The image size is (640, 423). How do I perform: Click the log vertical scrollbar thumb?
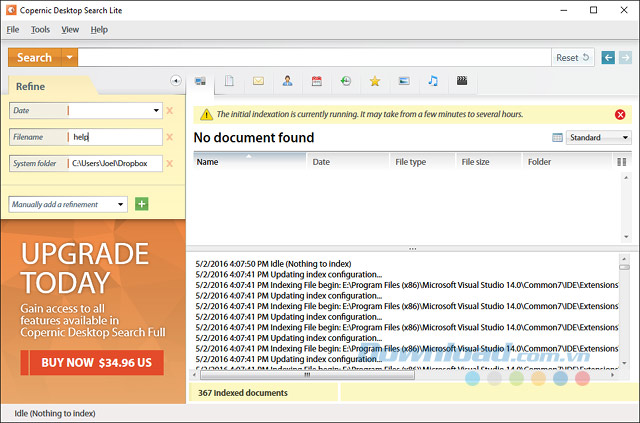pyautogui.click(x=624, y=267)
